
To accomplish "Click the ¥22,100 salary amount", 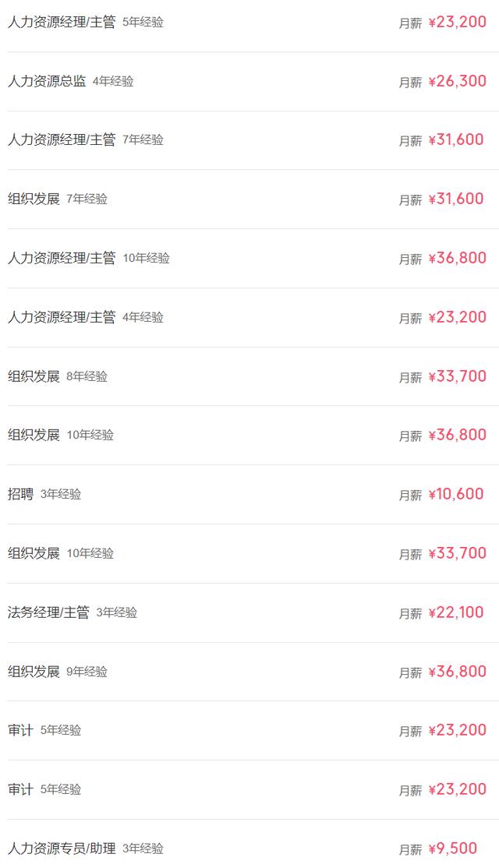I will click(x=455, y=612).
